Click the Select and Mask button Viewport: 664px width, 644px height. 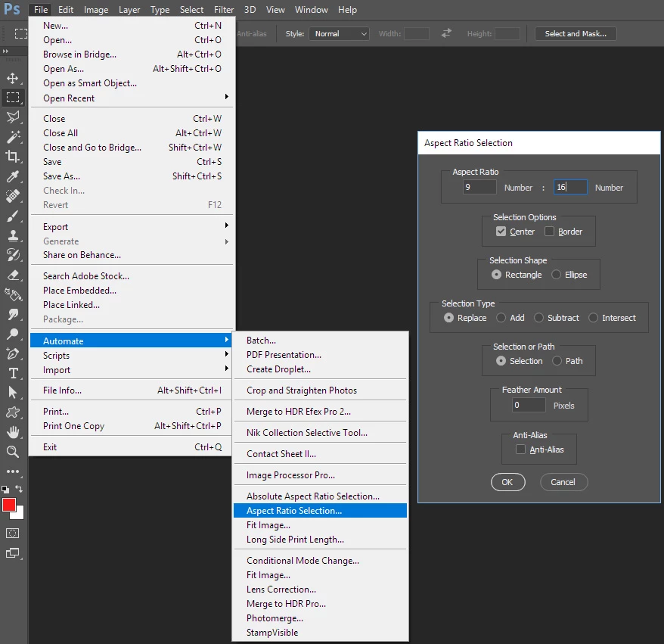576,33
